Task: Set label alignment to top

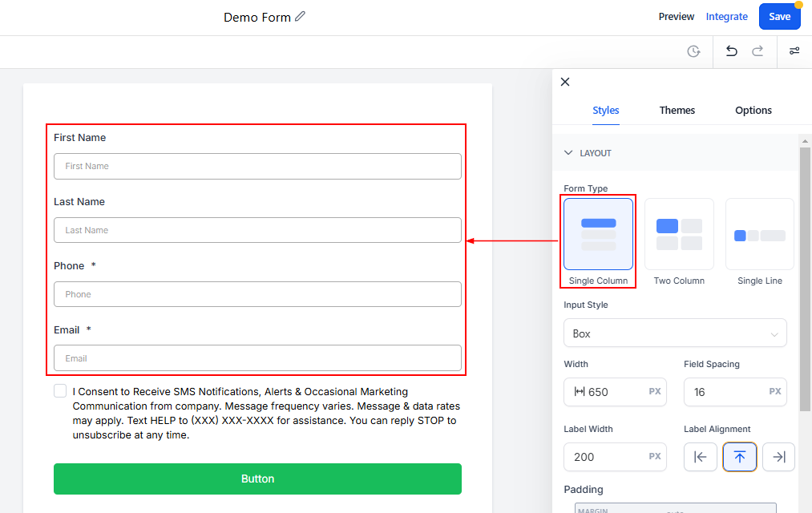Action: (x=739, y=457)
